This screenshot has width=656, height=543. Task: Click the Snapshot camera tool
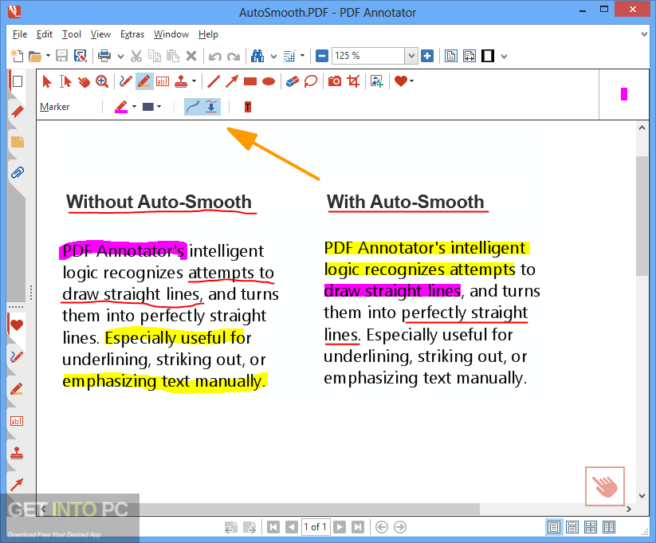click(334, 81)
